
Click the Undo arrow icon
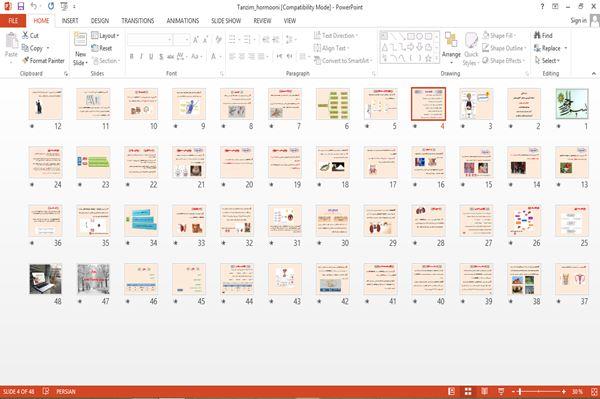click(x=34, y=6)
